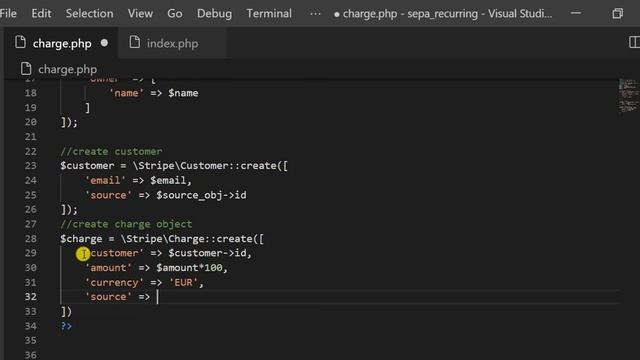Image resolution: width=640 pixels, height=360 pixels.
Task: Open the File menu
Action: click(8, 13)
